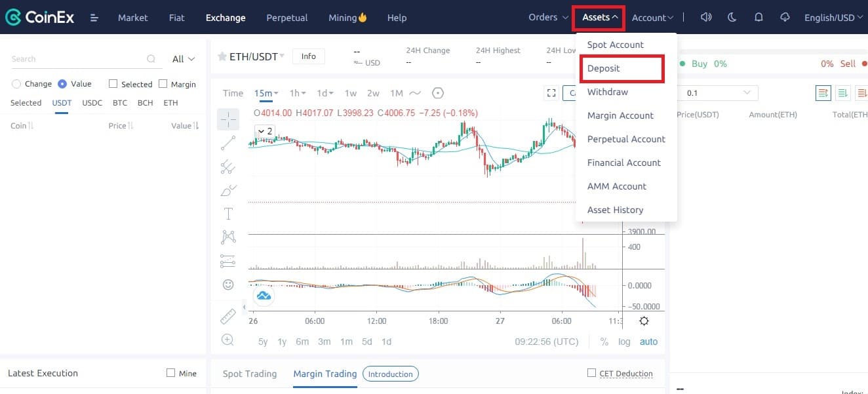Toggle log scale on chart
Screen dimensions: 868x394
(x=624, y=342)
